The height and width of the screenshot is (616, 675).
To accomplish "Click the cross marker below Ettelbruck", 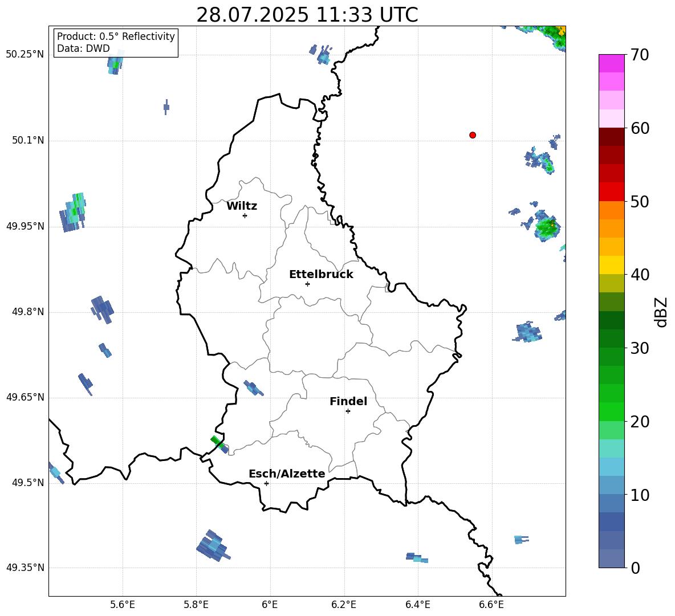I will [307, 284].
